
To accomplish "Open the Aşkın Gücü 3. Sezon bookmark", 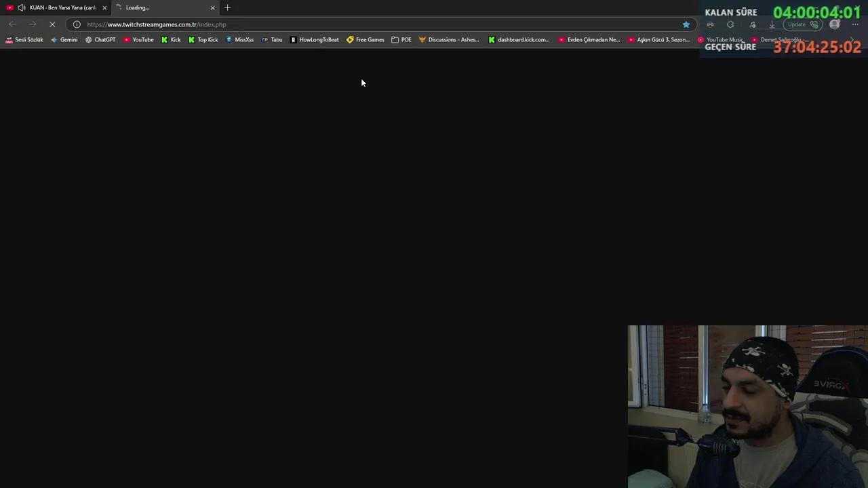I will 658,39.
